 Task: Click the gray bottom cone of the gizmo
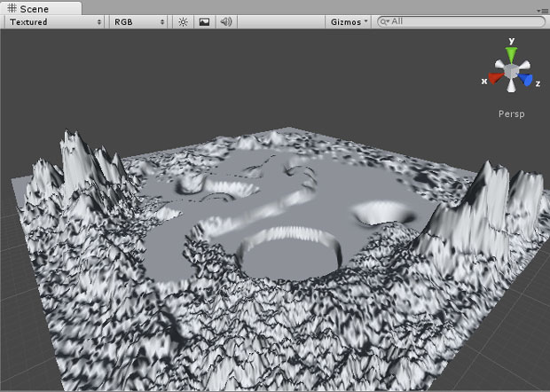tap(510, 89)
